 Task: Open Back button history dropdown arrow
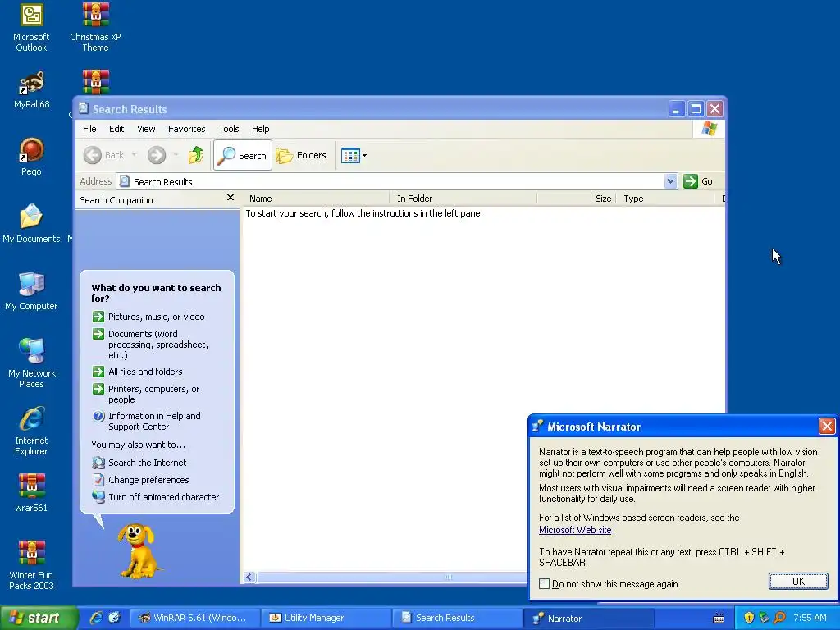point(134,155)
